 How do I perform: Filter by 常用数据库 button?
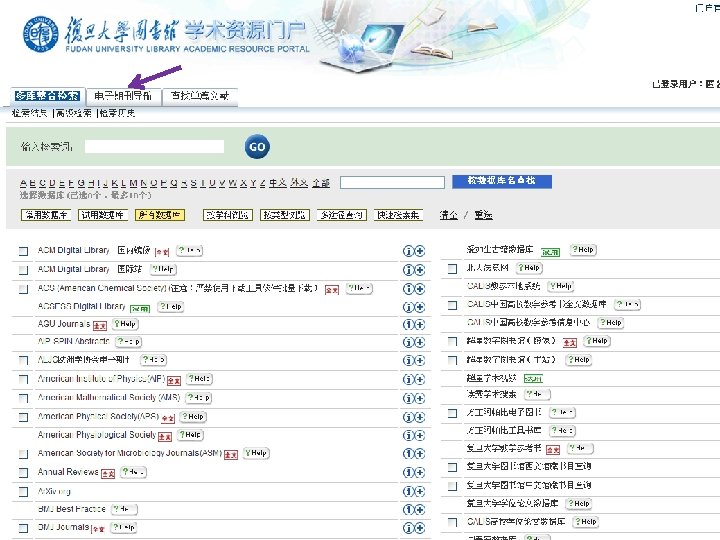tap(46, 215)
